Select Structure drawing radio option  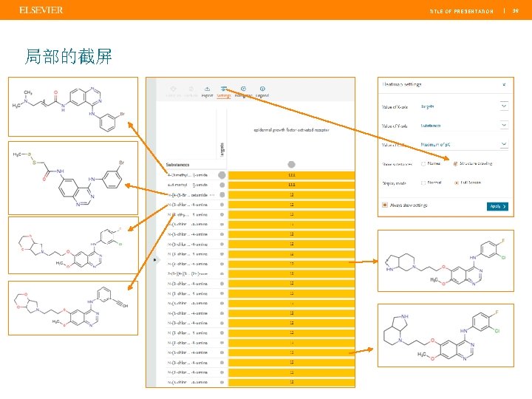click(x=455, y=164)
